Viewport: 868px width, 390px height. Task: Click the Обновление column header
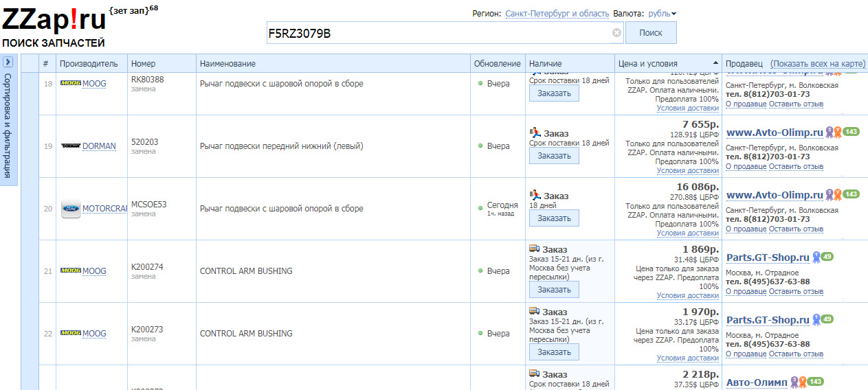pos(497,63)
